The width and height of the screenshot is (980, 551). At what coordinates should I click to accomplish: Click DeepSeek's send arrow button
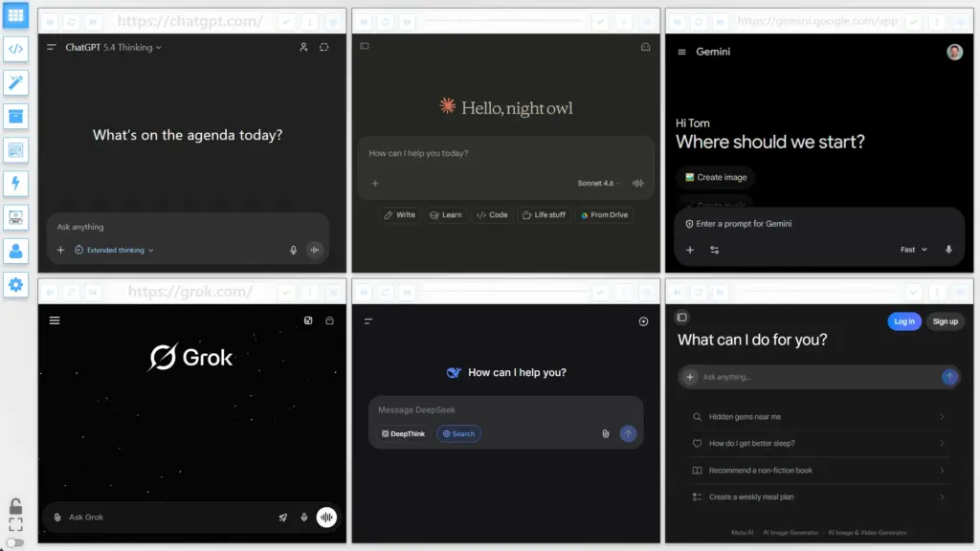[629, 433]
